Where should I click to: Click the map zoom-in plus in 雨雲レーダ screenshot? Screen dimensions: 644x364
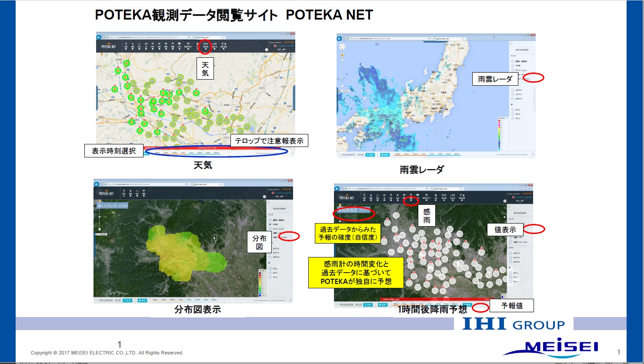(342, 60)
